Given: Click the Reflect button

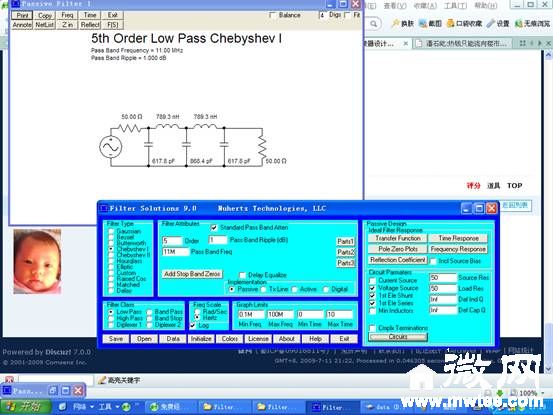Looking at the screenshot, I should click(90, 25).
